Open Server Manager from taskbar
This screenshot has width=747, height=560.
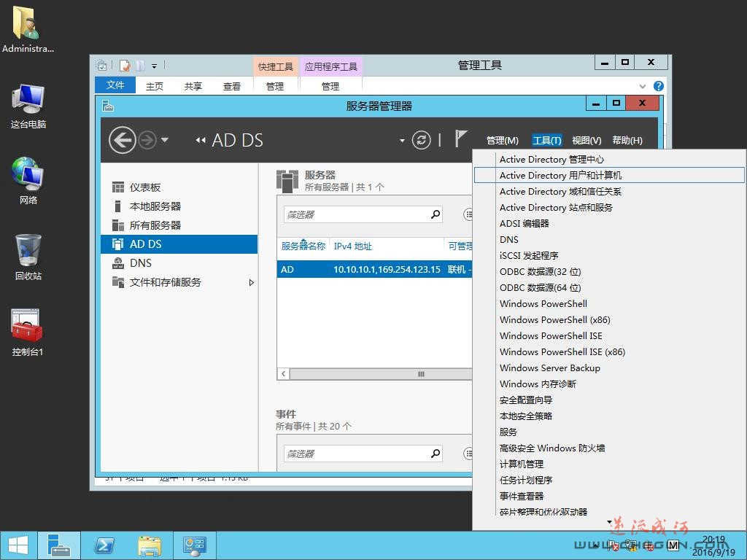click(x=59, y=545)
